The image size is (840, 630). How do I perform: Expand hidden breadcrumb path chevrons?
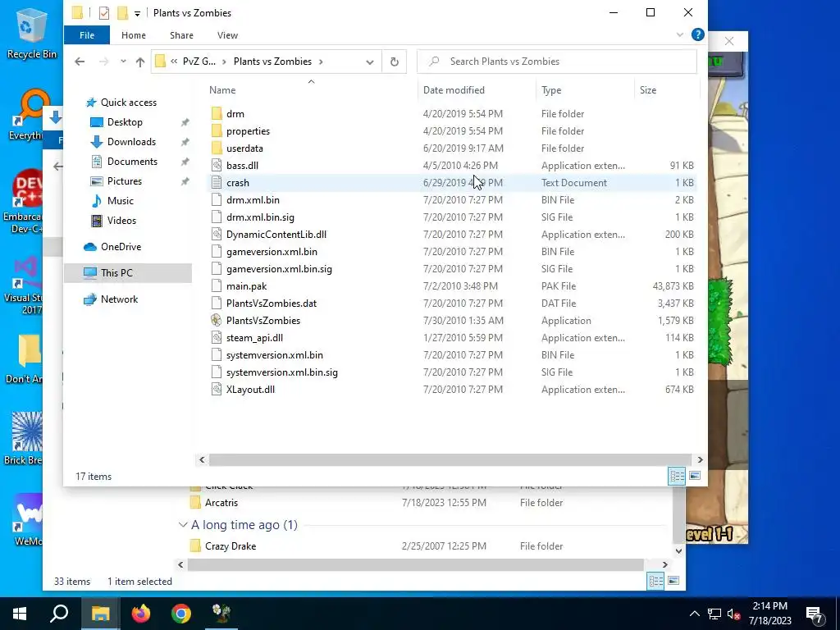174,62
